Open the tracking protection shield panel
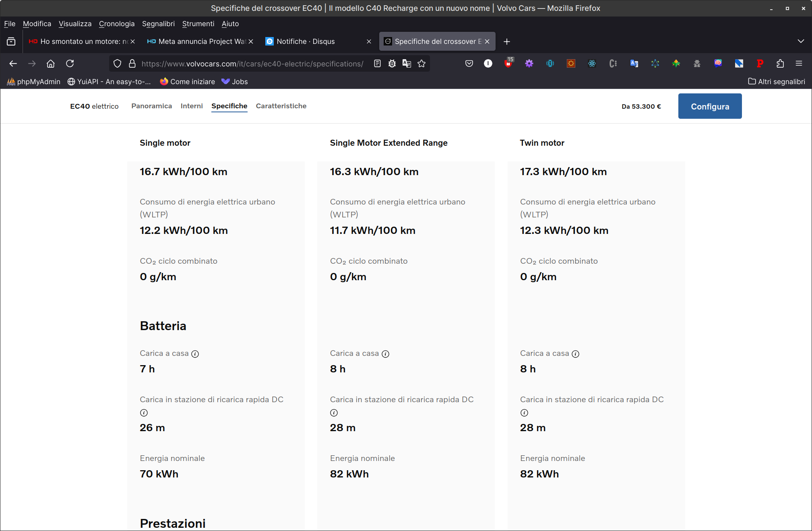 117,64
